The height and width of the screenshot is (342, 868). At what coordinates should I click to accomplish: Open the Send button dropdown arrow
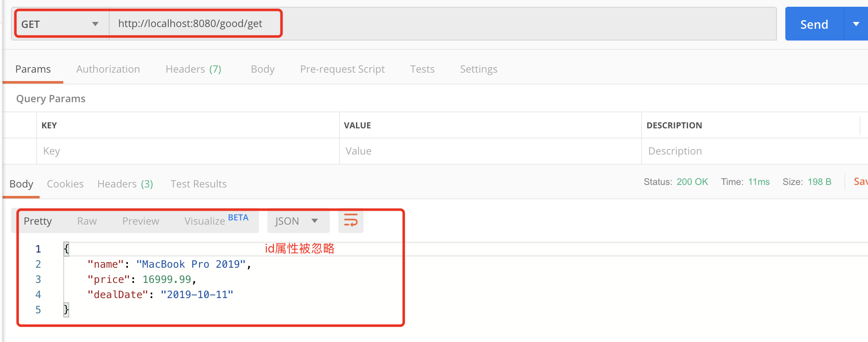[856, 24]
